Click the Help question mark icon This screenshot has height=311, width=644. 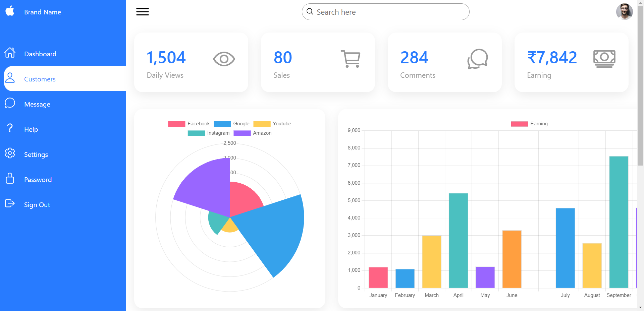pyautogui.click(x=10, y=128)
